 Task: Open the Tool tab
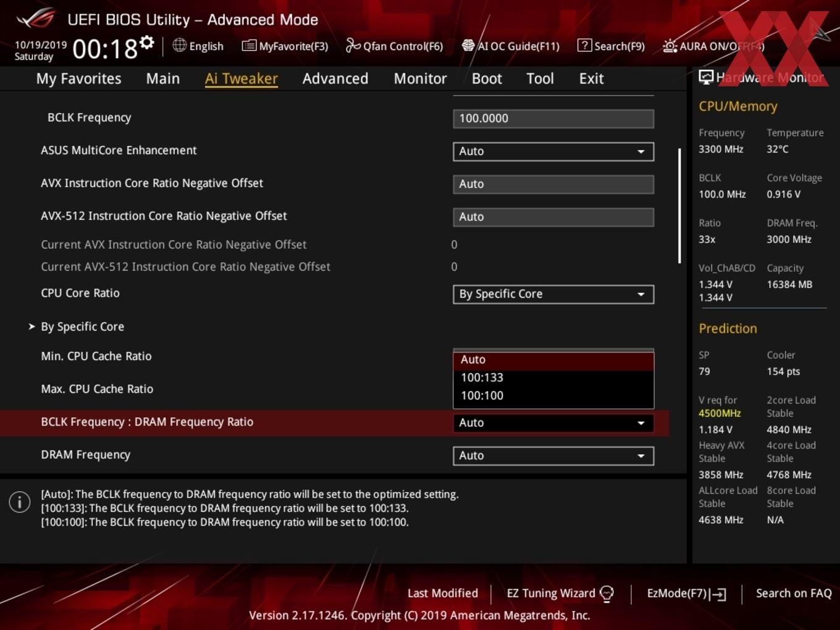coord(540,78)
